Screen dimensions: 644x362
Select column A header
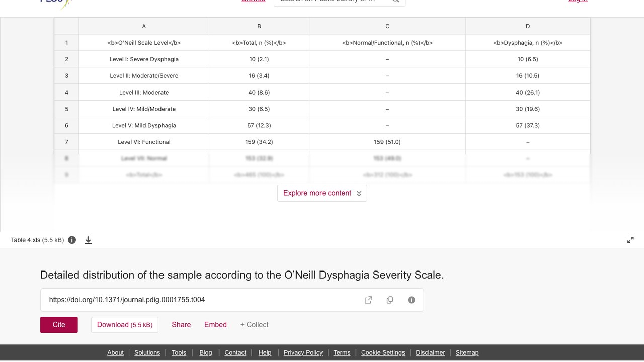144,26
